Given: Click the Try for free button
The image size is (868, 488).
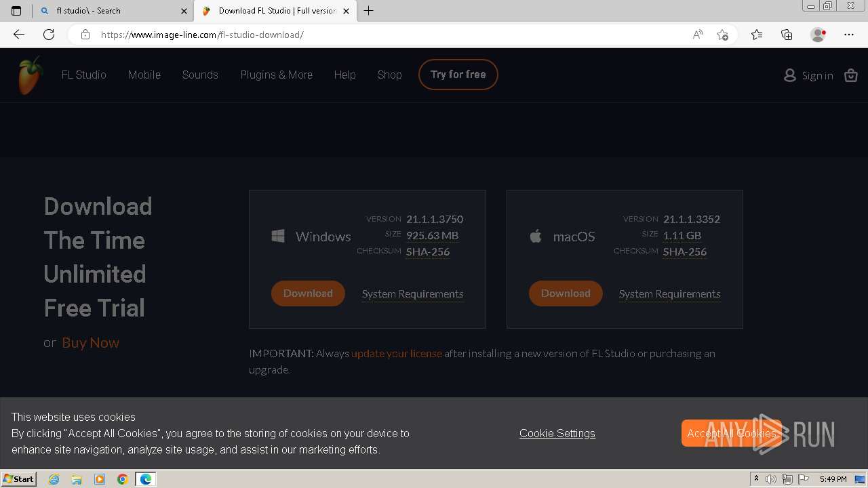Looking at the screenshot, I should pyautogui.click(x=458, y=75).
